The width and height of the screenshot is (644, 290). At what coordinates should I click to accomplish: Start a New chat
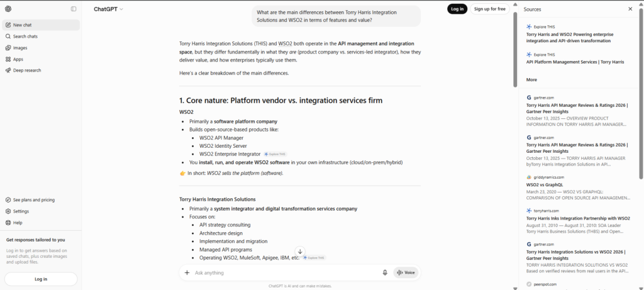pyautogui.click(x=41, y=25)
